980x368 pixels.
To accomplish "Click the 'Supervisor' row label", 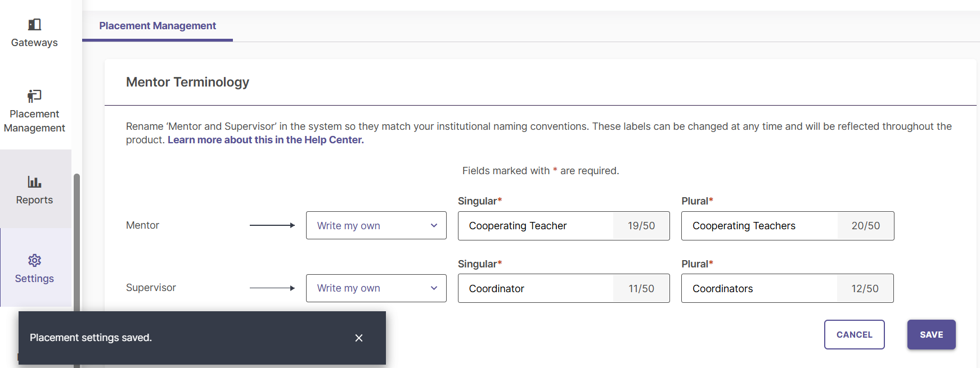I will tap(151, 288).
